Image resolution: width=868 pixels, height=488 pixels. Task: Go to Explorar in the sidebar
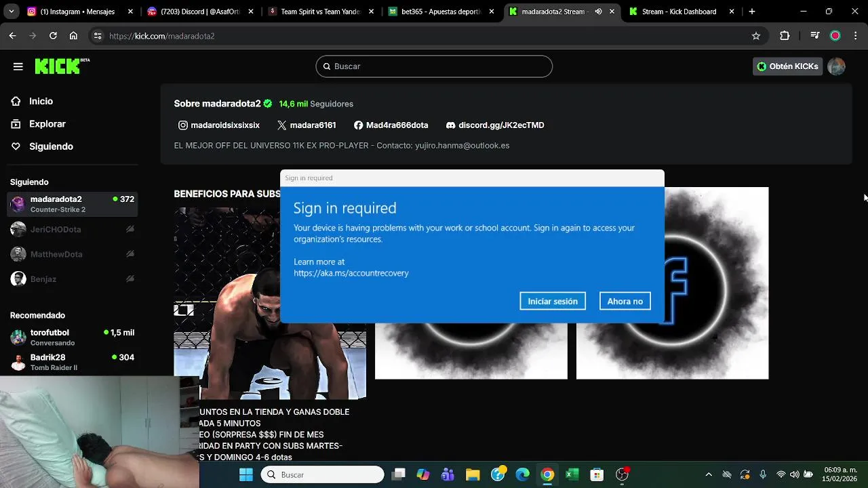point(47,124)
